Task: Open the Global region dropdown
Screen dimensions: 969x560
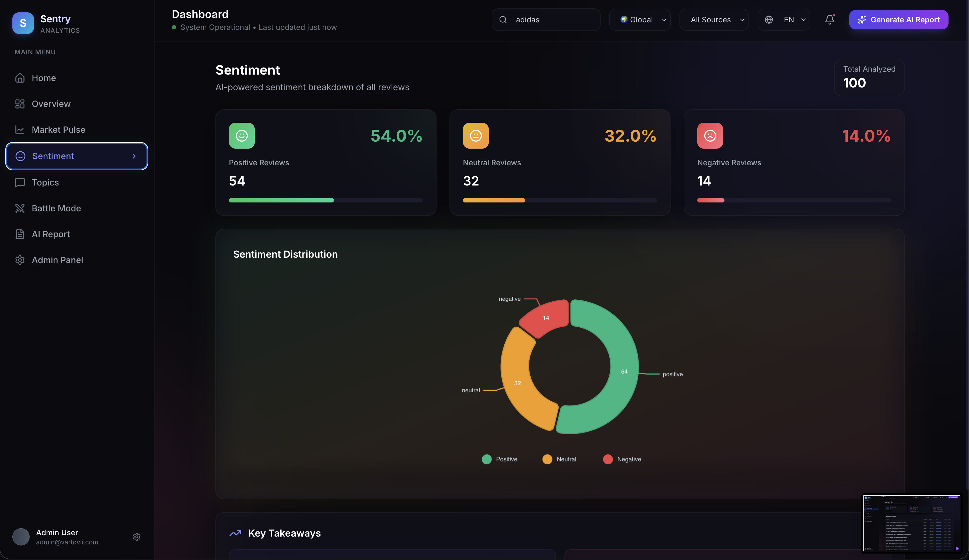Action: pos(640,20)
